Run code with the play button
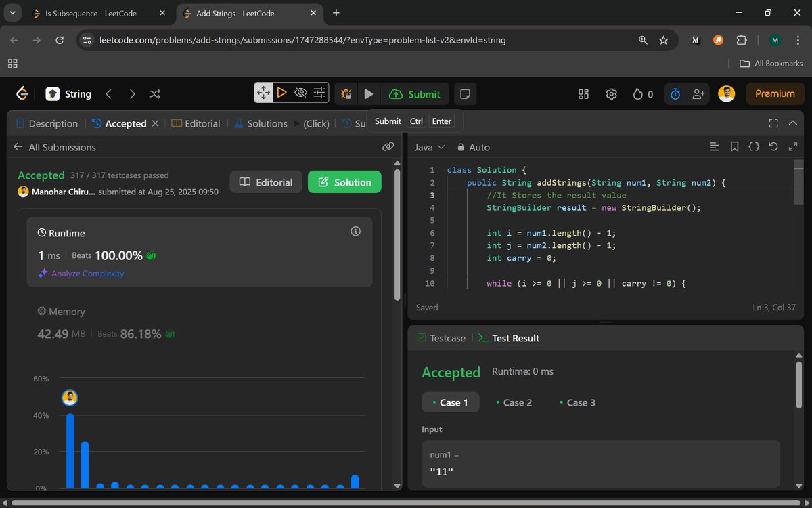 click(x=368, y=94)
